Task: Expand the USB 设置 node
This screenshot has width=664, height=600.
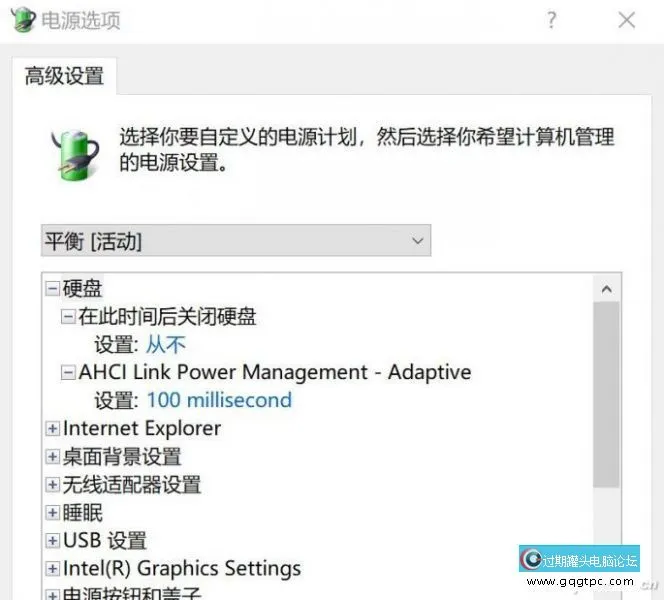Action: tap(53, 540)
